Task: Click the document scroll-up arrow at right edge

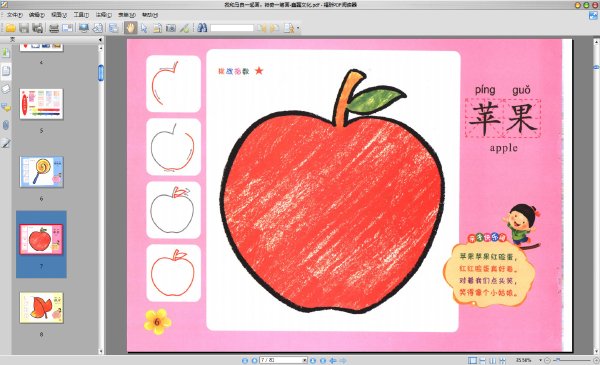Action: (597, 41)
